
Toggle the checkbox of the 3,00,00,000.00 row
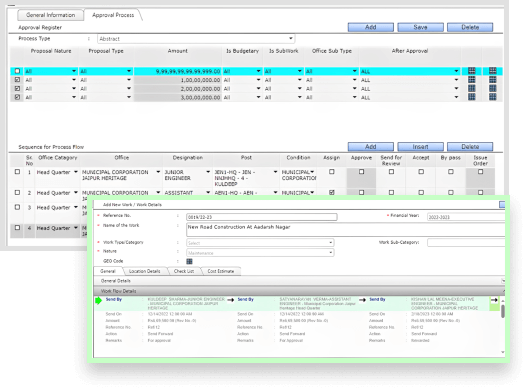tap(17, 97)
